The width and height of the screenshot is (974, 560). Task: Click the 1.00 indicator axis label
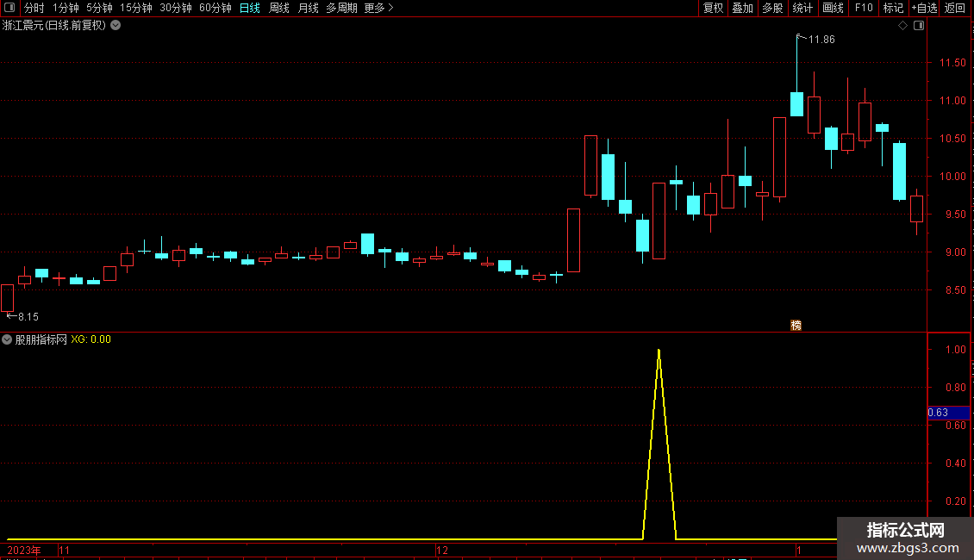(x=955, y=350)
